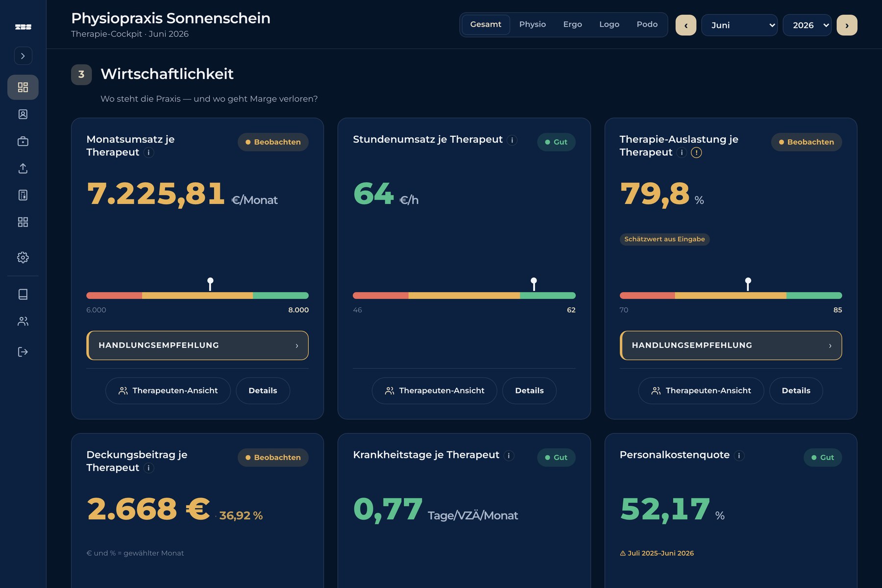
Task: Open the users team icon in sidebar
Action: pyautogui.click(x=23, y=321)
